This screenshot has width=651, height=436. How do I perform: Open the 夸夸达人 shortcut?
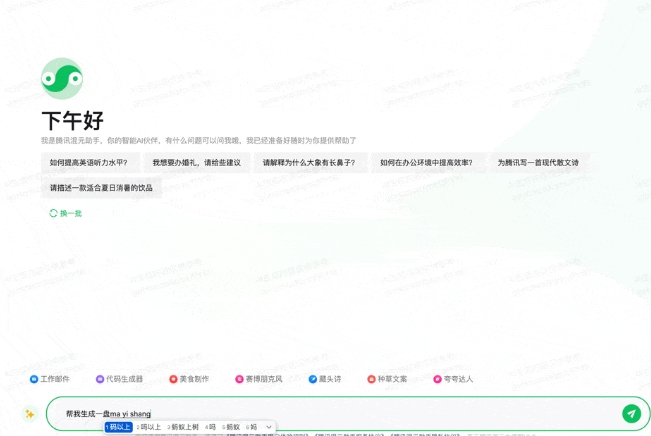[x=453, y=379]
